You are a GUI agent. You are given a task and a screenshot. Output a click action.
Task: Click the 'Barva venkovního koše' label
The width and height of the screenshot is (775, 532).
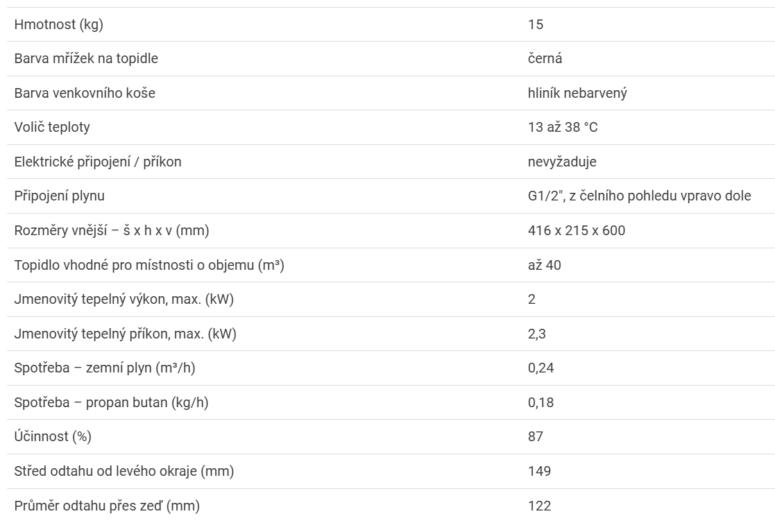coord(85,93)
